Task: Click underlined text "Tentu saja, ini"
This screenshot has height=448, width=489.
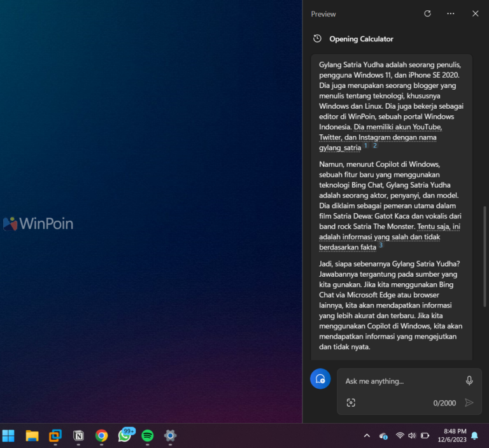Action: click(439, 227)
